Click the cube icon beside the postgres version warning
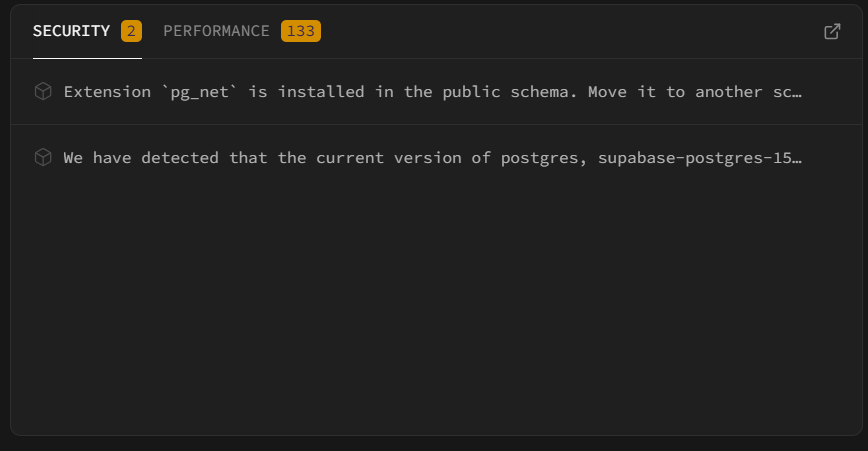868x451 pixels. click(x=43, y=157)
